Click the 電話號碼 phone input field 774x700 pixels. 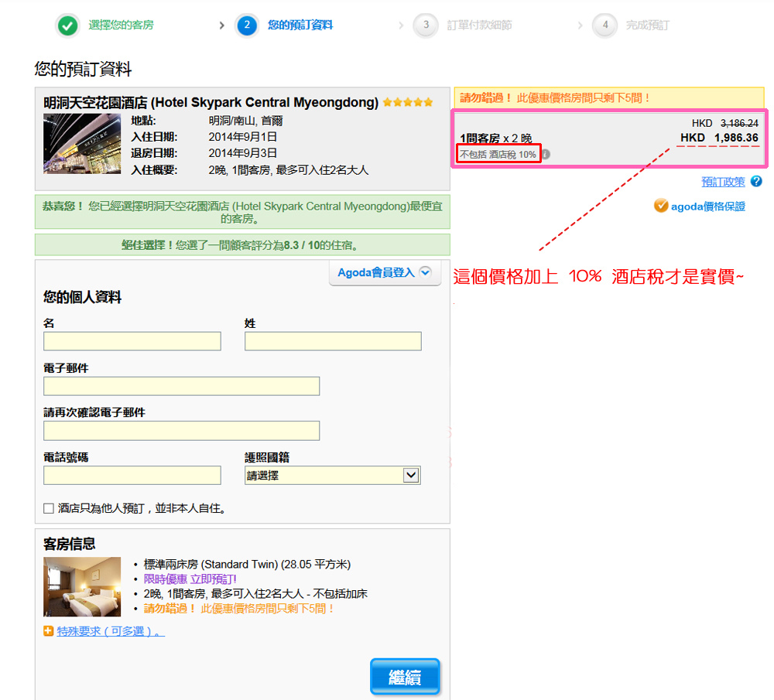tap(132, 476)
